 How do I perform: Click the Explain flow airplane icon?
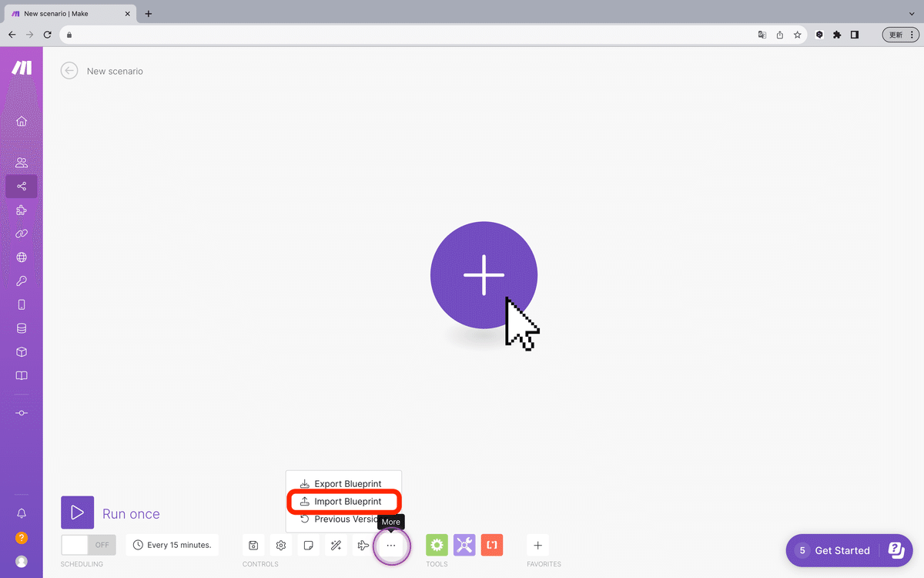point(363,546)
